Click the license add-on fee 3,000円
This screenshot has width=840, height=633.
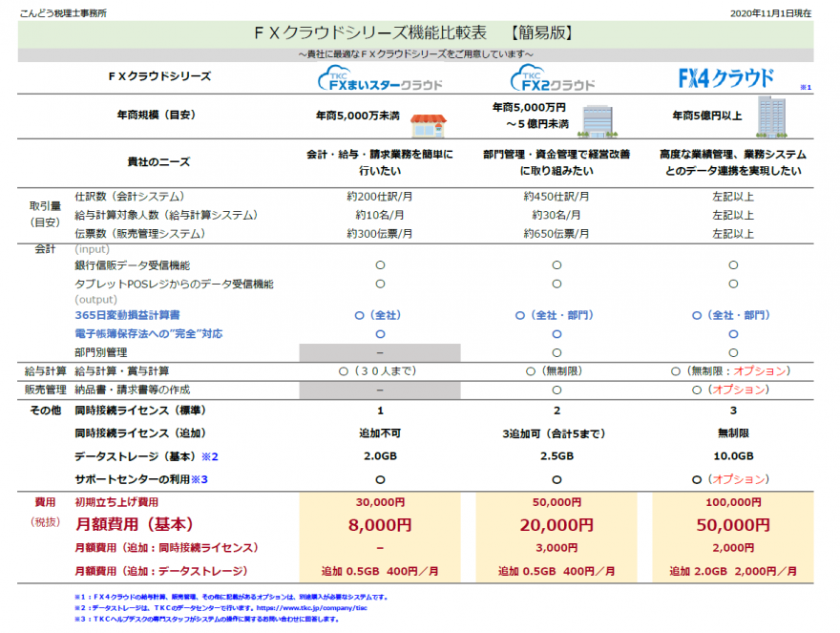coord(556,548)
